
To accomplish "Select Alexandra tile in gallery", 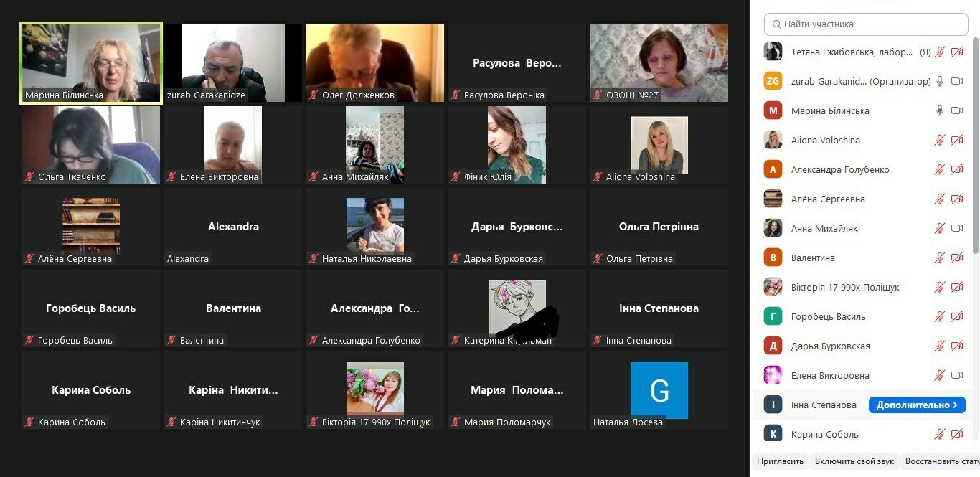I will [x=233, y=227].
